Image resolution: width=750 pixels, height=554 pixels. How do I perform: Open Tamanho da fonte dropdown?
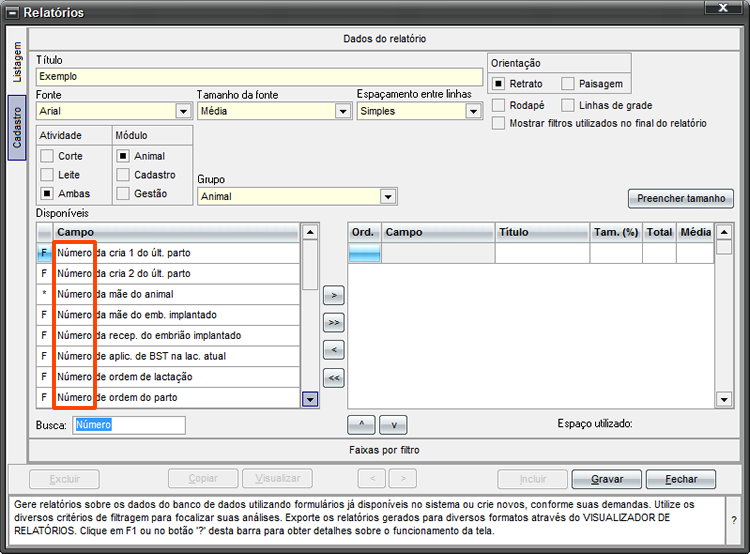342,111
